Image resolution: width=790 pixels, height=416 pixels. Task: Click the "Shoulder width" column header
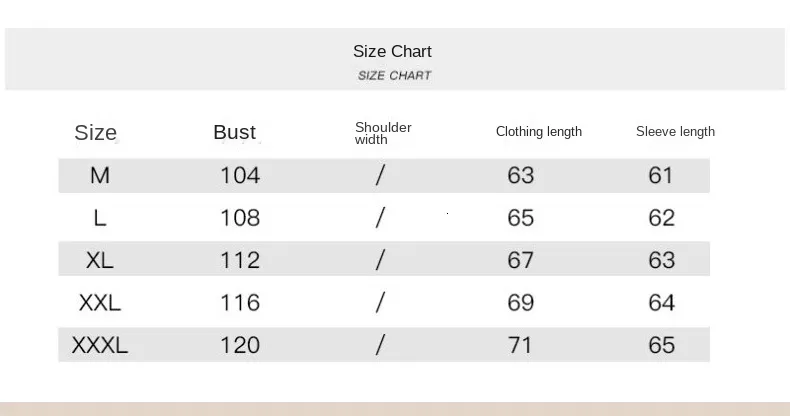coord(383,133)
